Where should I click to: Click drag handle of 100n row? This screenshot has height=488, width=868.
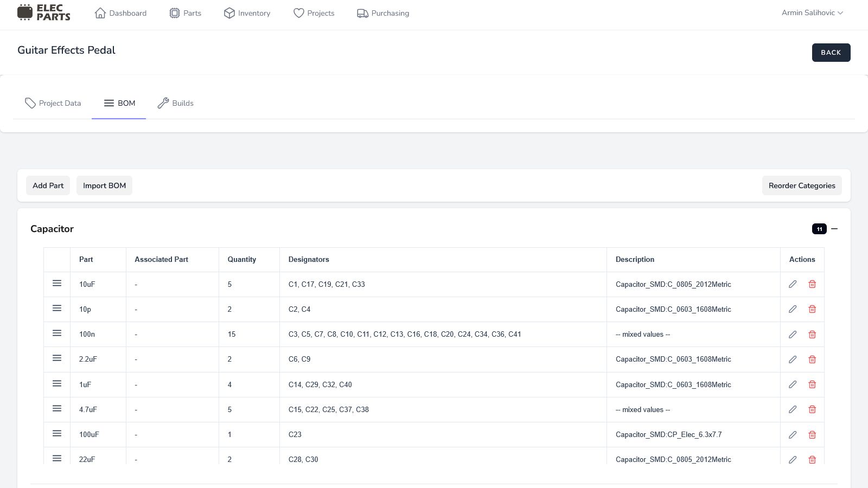[57, 333]
